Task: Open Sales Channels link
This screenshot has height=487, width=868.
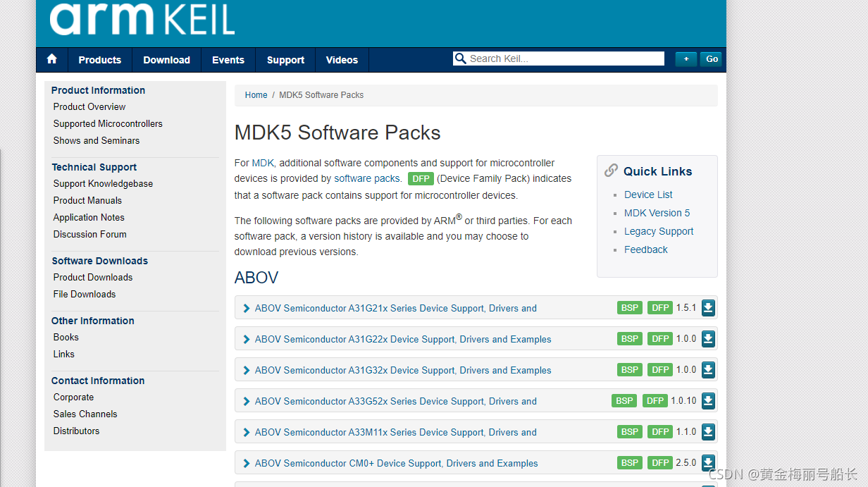Action: [85, 414]
